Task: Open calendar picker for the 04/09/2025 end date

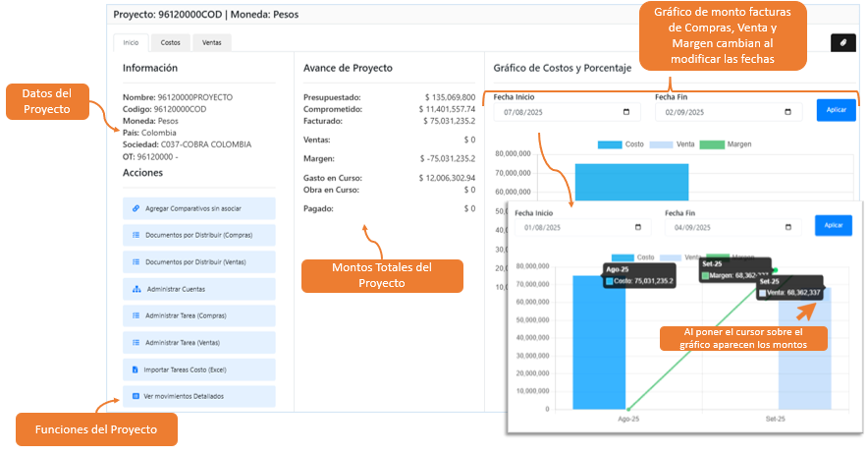Action: point(787,227)
